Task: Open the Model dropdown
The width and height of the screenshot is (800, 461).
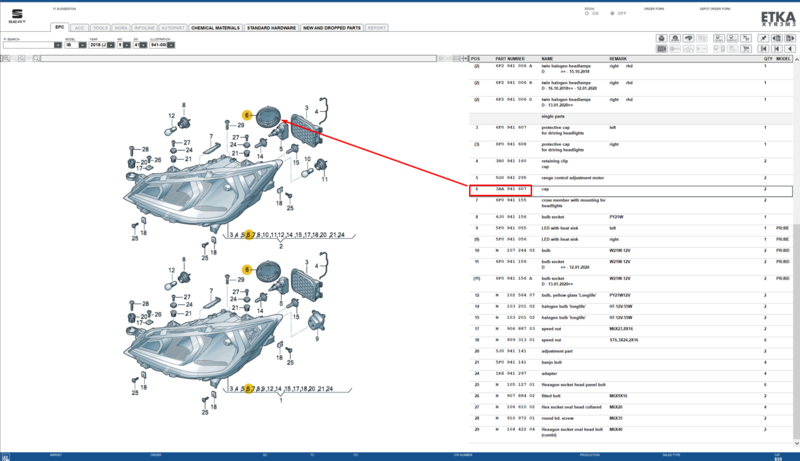Action: point(82,45)
